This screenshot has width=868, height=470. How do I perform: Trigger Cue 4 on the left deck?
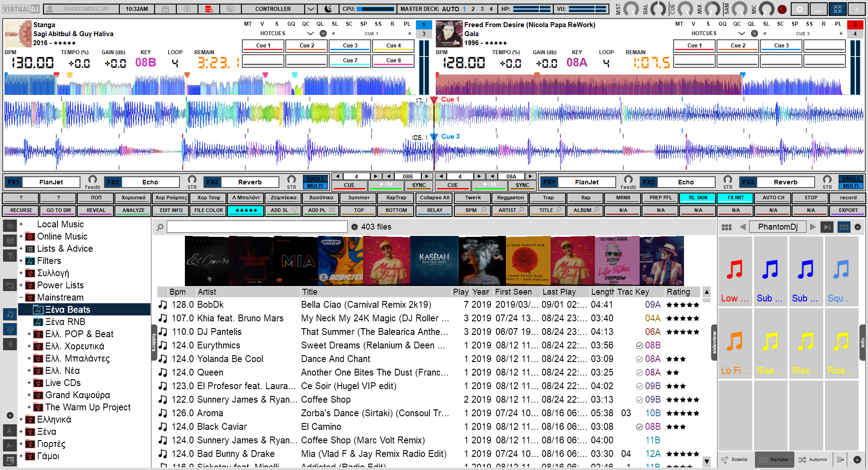click(393, 46)
